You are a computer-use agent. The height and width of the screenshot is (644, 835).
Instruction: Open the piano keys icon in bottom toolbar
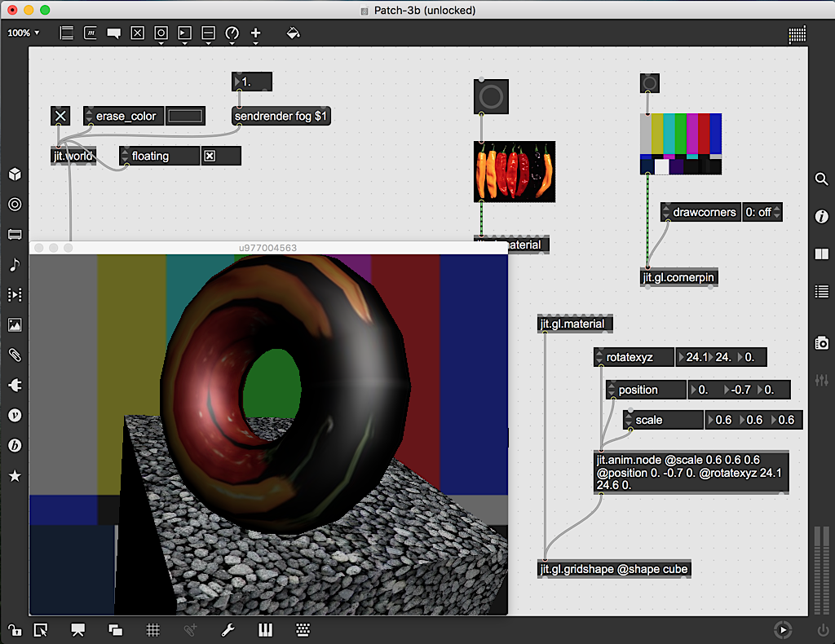click(x=265, y=630)
